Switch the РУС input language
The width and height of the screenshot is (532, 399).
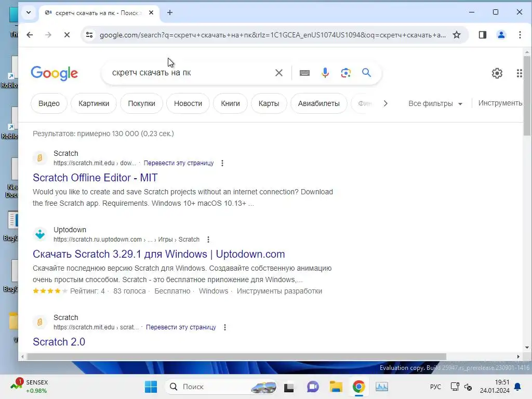pos(435,387)
